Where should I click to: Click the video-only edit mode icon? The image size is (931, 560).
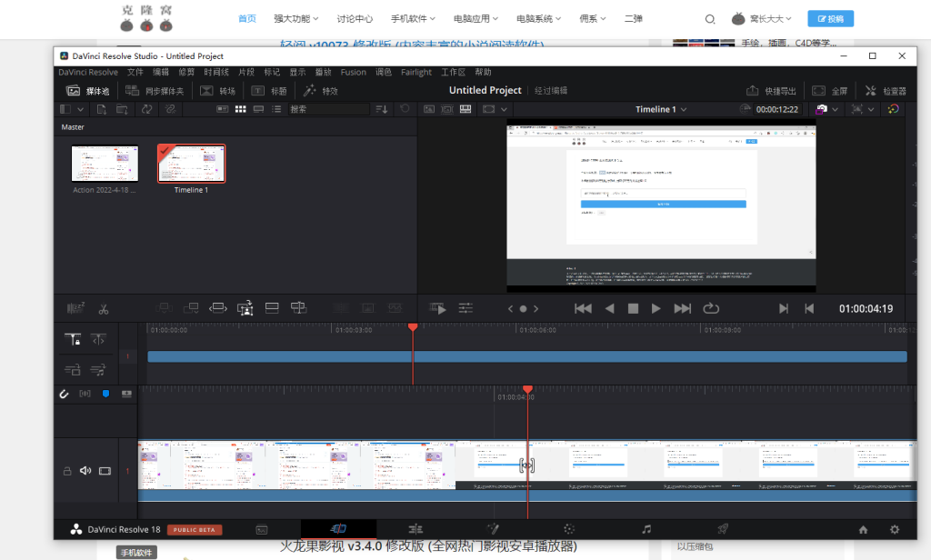[73, 370]
